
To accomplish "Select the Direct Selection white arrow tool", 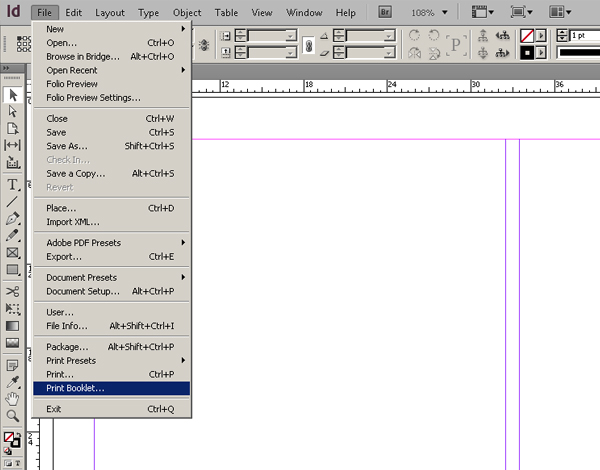I will coord(12,111).
